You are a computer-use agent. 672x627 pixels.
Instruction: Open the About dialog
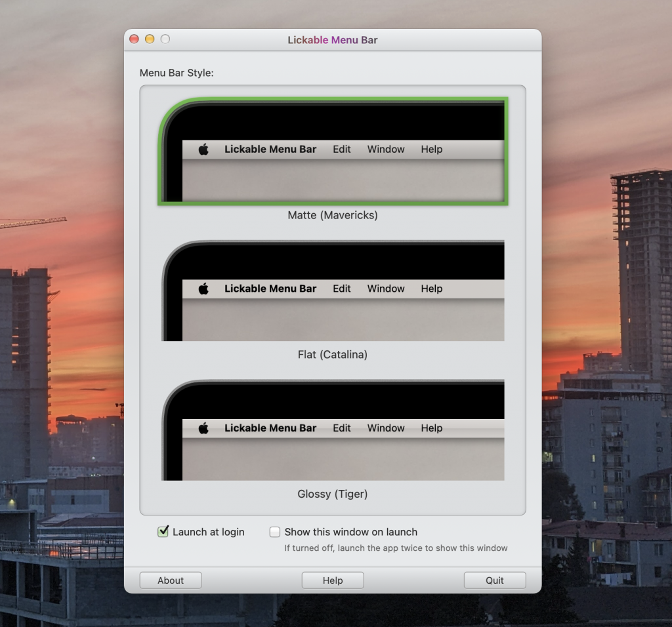point(171,580)
